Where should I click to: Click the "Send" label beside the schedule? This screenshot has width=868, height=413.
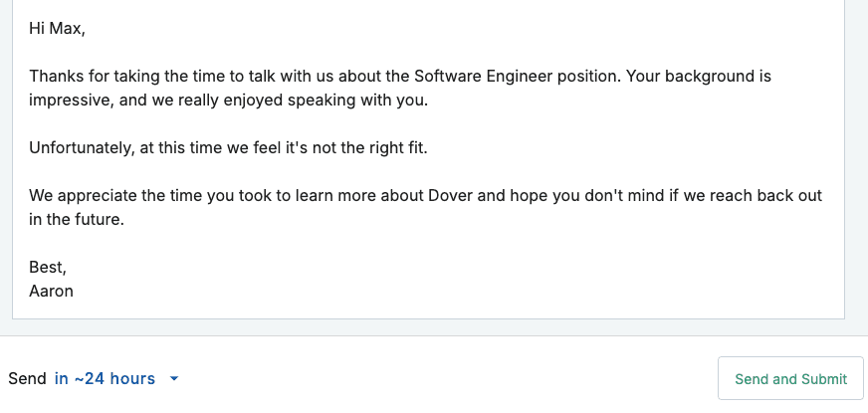tap(27, 378)
